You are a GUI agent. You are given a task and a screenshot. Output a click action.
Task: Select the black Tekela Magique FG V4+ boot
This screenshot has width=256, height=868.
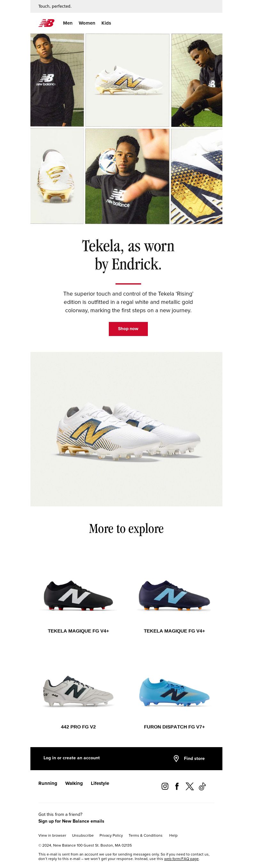(78, 595)
